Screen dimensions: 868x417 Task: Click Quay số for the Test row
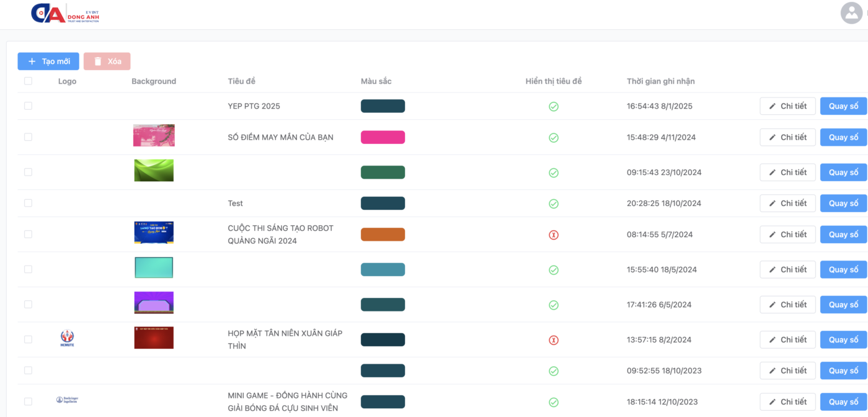[x=843, y=203]
